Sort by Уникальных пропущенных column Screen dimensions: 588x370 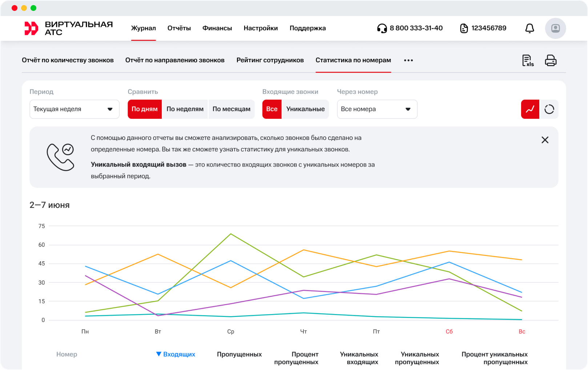point(417,358)
